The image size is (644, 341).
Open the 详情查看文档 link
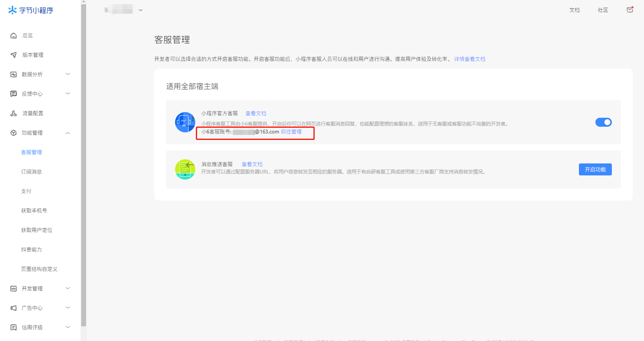coord(470,59)
